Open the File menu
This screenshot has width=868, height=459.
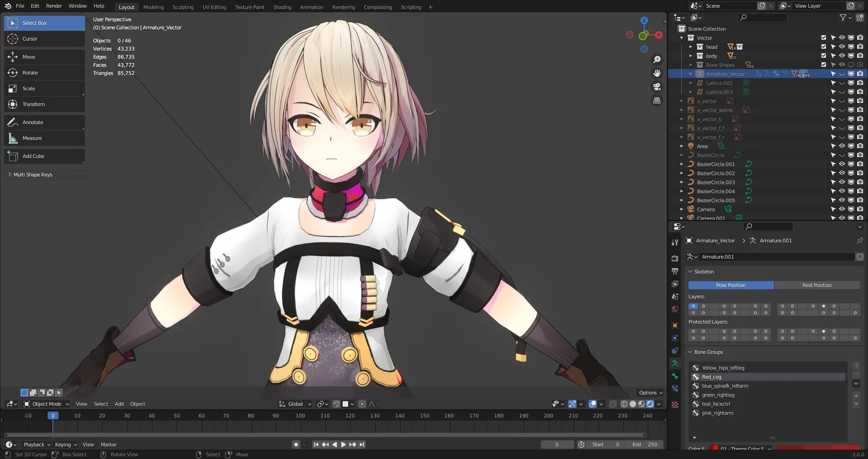pyautogui.click(x=20, y=6)
